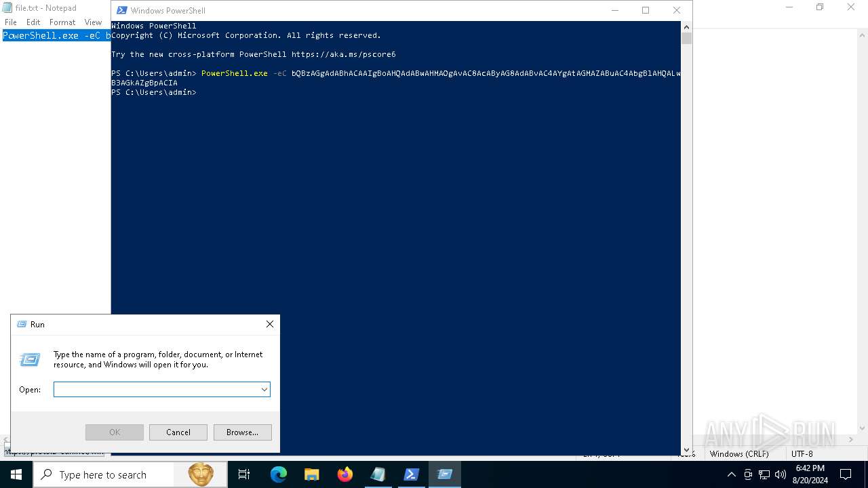This screenshot has height=488, width=868.
Task: Minimize the Notepad window
Action: click(789, 7)
